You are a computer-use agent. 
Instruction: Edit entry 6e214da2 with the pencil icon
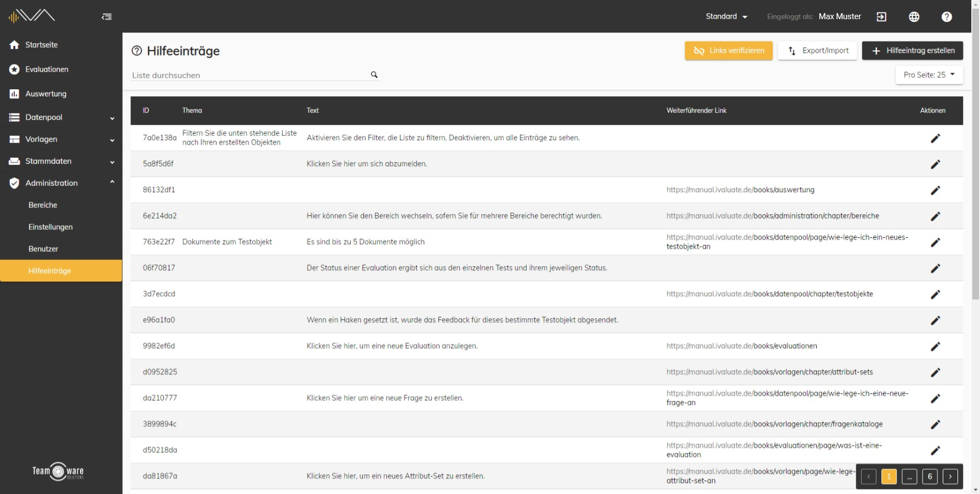[x=936, y=216]
